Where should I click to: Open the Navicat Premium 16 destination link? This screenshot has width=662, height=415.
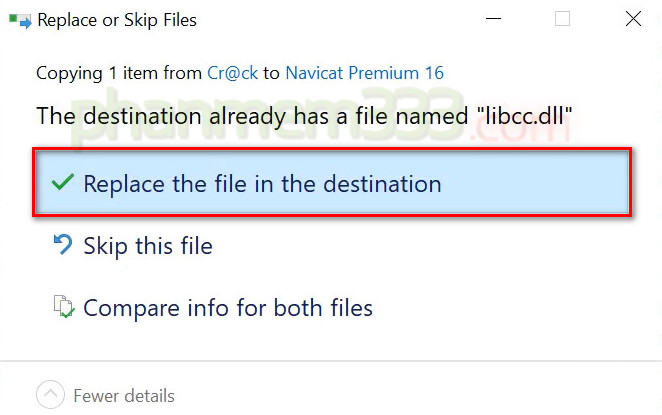tap(365, 73)
